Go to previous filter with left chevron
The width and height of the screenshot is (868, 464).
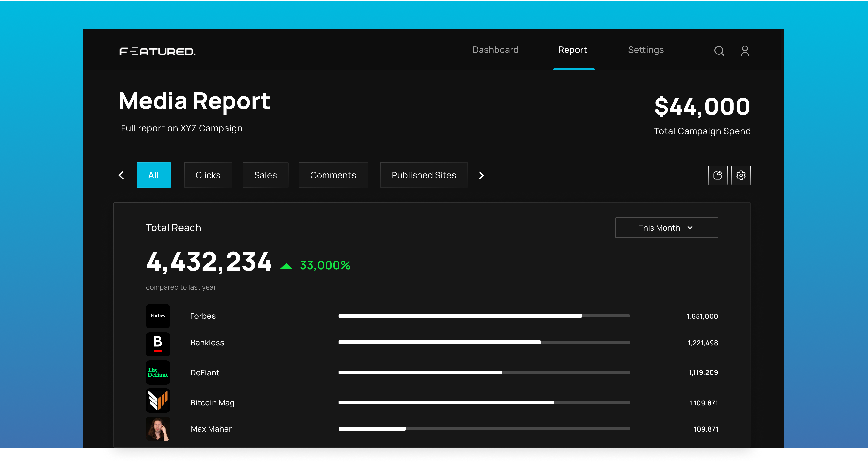121,175
